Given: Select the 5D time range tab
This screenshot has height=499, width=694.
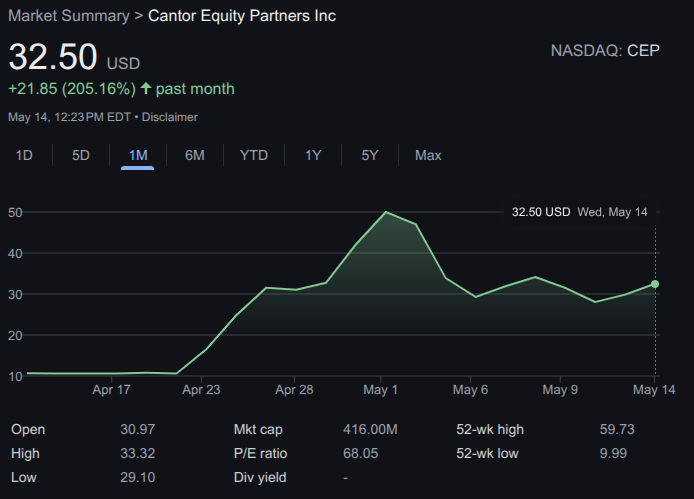Looking at the screenshot, I should (x=81, y=155).
